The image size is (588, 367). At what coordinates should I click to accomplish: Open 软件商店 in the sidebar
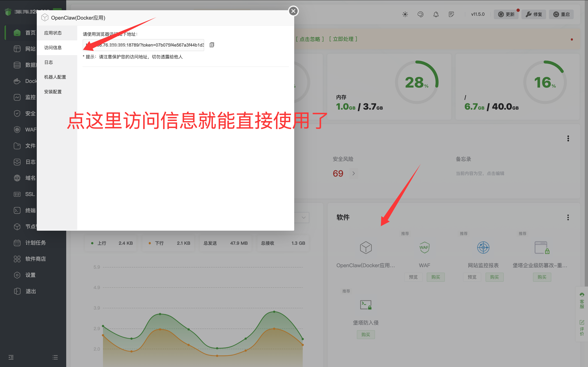[x=36, y=259]
